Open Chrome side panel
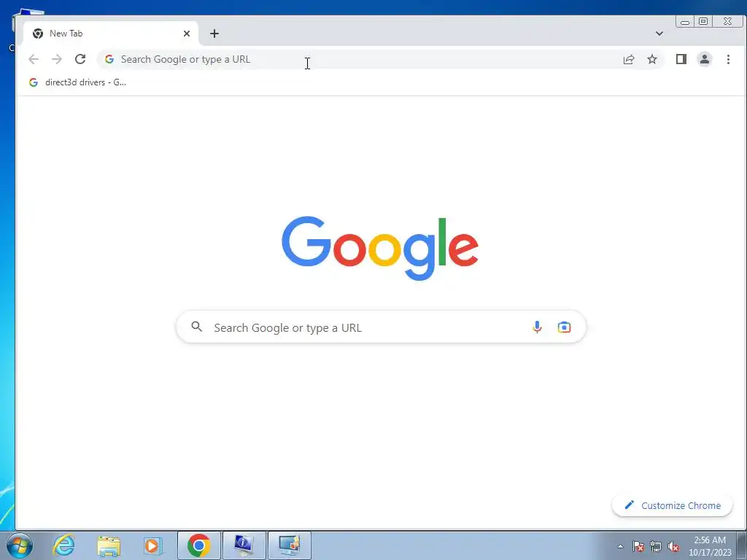 tap(681, 59)
